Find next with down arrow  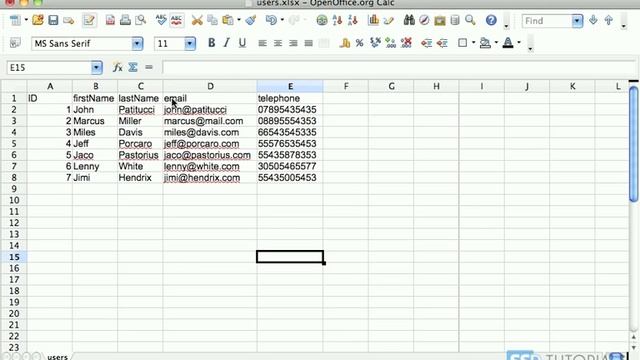(593, 20)
